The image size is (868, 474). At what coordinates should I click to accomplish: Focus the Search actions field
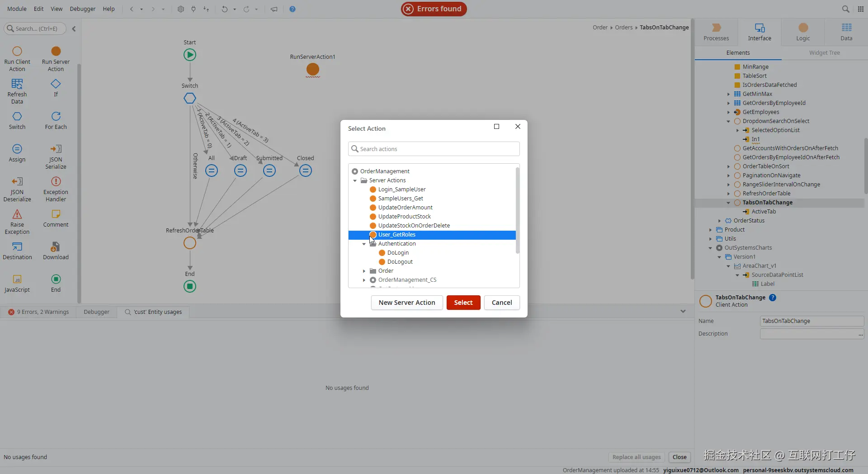434,149
